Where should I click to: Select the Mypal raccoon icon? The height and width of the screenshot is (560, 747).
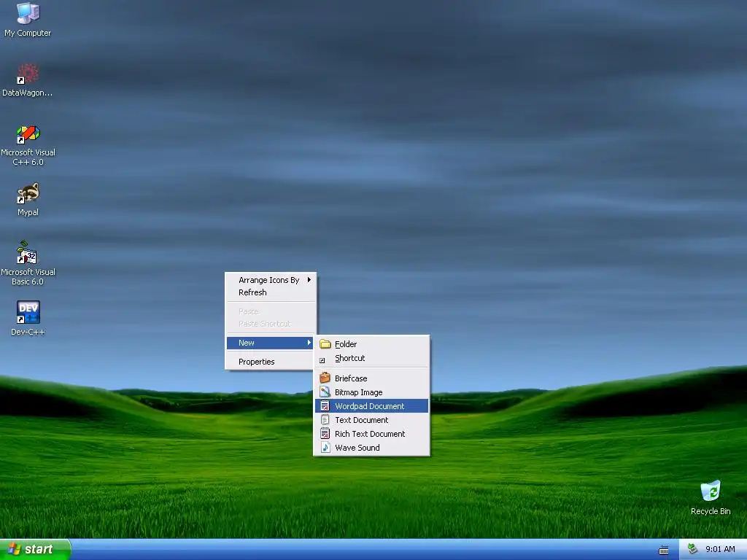point(28,200)
